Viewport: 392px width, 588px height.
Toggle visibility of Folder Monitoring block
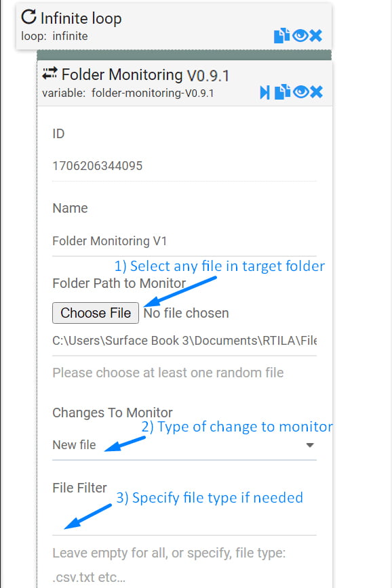(x=300, y=92)
